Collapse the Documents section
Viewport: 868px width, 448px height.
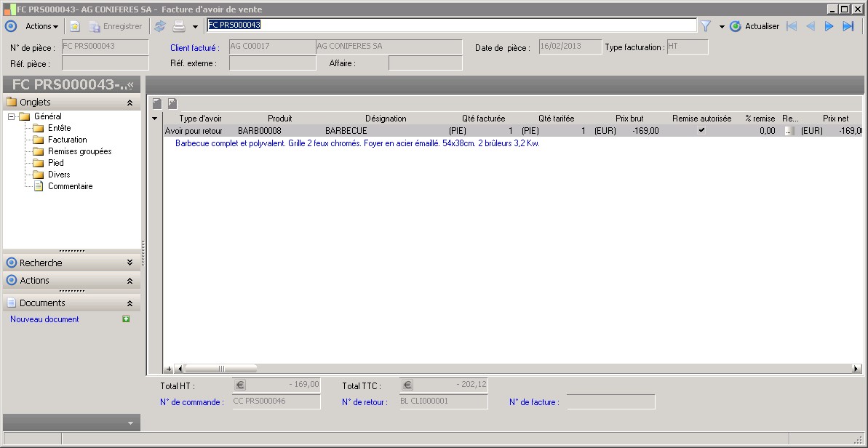130,303
